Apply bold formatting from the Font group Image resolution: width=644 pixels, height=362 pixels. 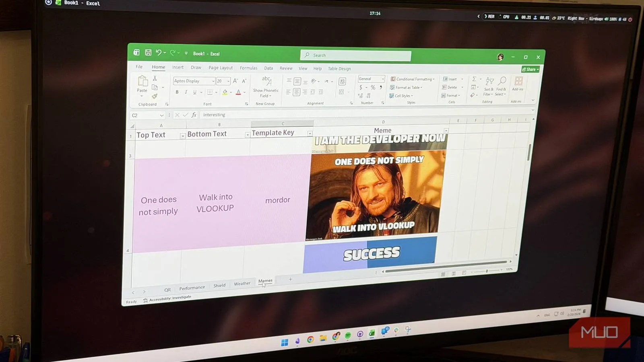(x=177, y=92)
